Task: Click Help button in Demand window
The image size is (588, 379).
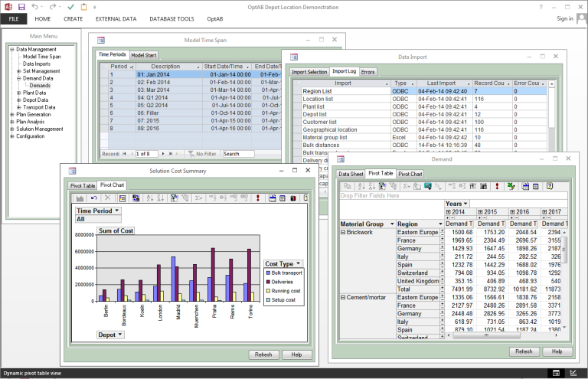Action: [x=557, y=351]
